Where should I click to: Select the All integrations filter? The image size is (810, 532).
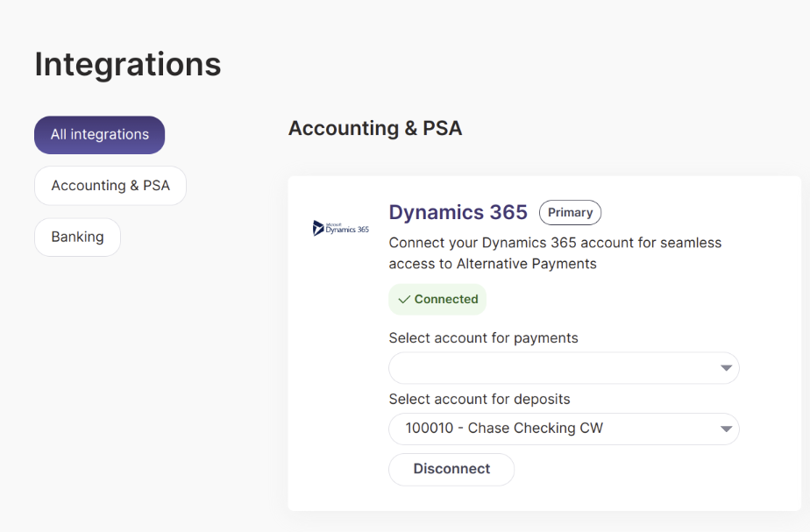pos(100,135)
